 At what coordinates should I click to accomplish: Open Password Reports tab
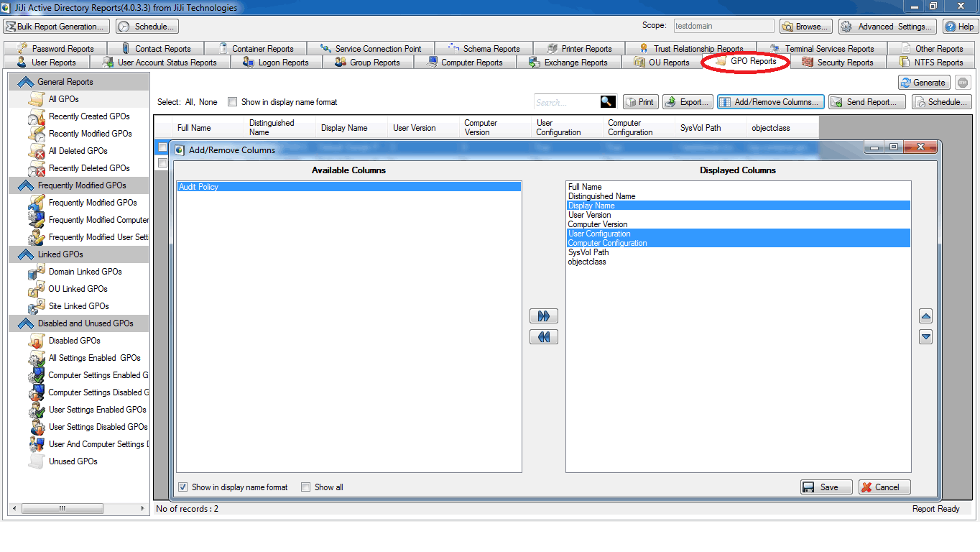[x=55, y=49]
